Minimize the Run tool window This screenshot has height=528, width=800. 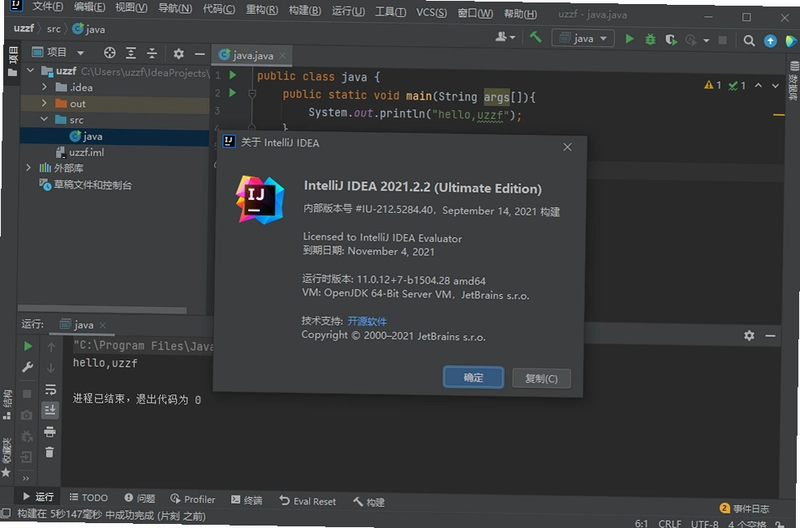click(770, 336)
